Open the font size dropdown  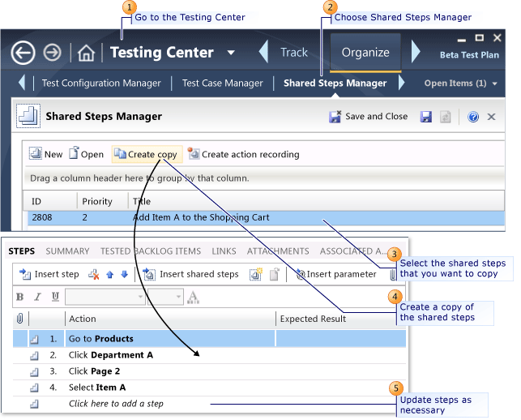[165, 297]
